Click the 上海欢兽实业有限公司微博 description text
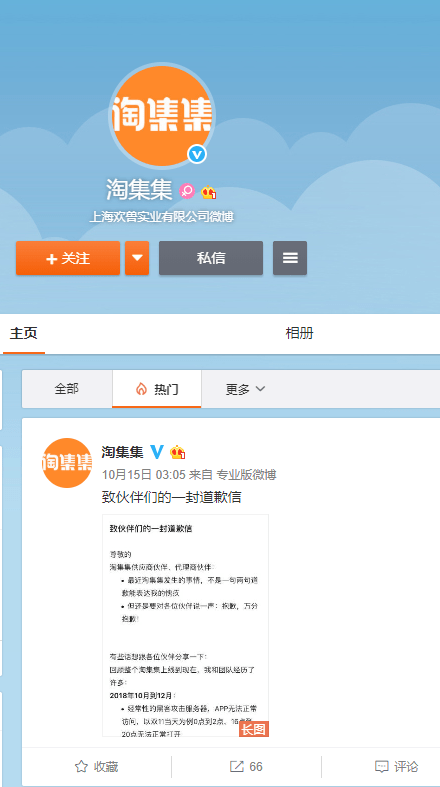The width and height of the screenshot is (440, 787). (162, 217)
